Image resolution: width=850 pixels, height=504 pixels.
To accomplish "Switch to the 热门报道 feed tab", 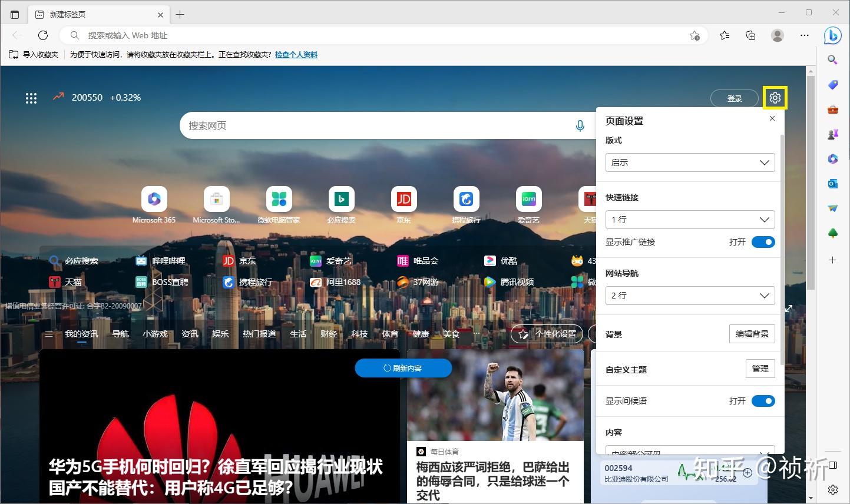I will (259, 334).
